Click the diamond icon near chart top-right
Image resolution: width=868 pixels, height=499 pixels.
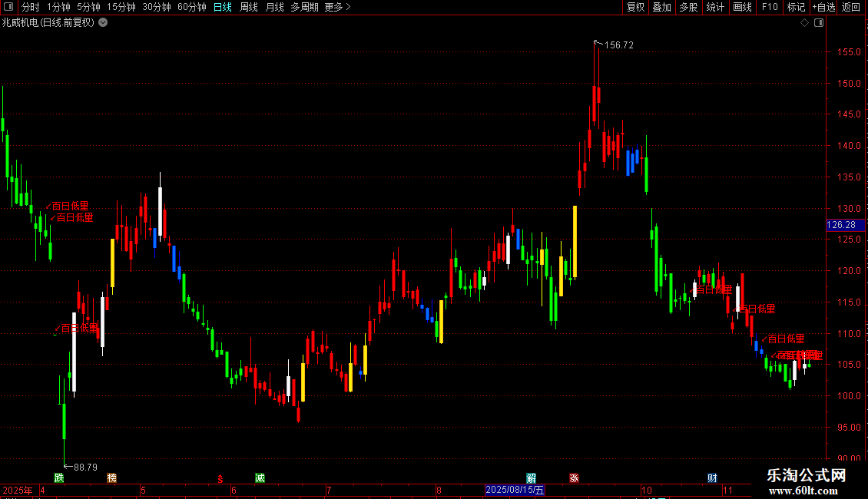coord(805,23)
